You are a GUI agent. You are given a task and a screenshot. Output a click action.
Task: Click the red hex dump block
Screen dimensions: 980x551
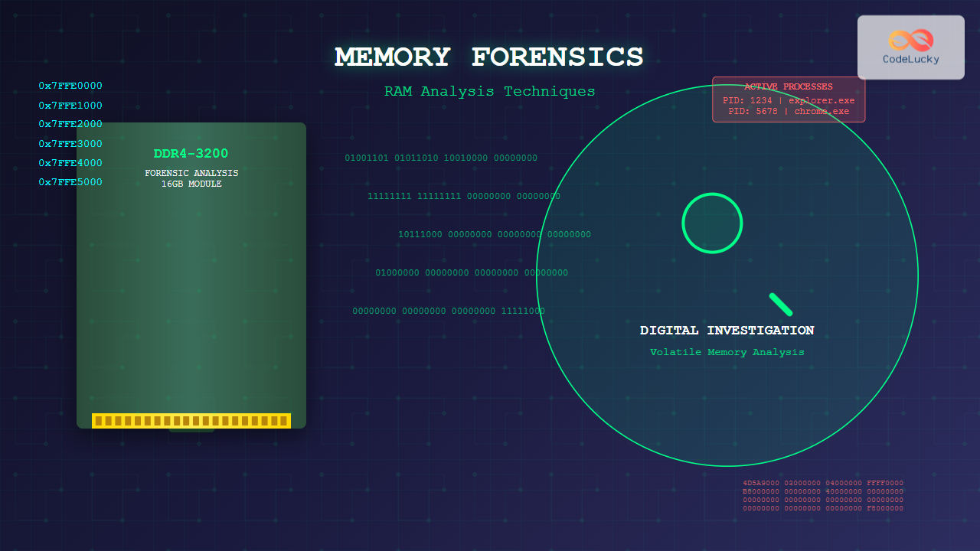(x=823, y=496)
